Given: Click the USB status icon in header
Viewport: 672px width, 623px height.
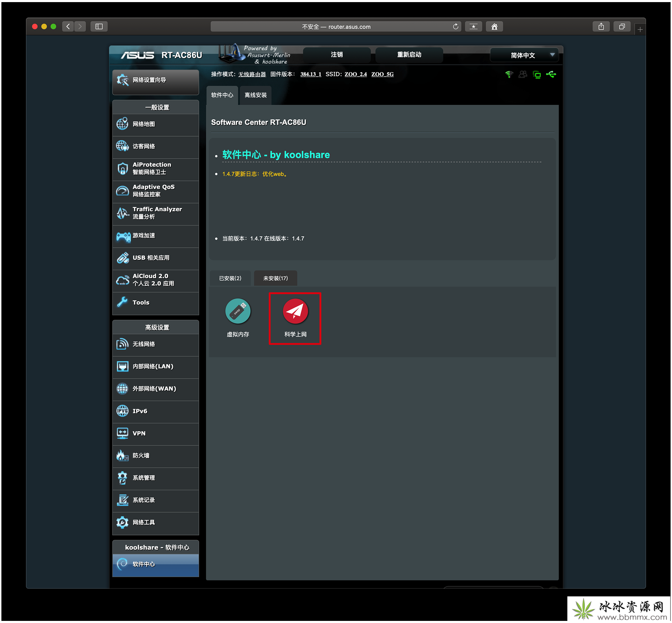Looking at the screenshot, I should 551,74.
